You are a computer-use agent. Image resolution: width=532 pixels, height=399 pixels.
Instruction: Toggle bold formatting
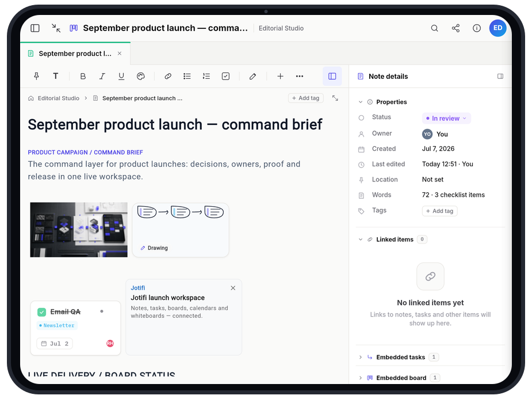(x=83, y=77)
